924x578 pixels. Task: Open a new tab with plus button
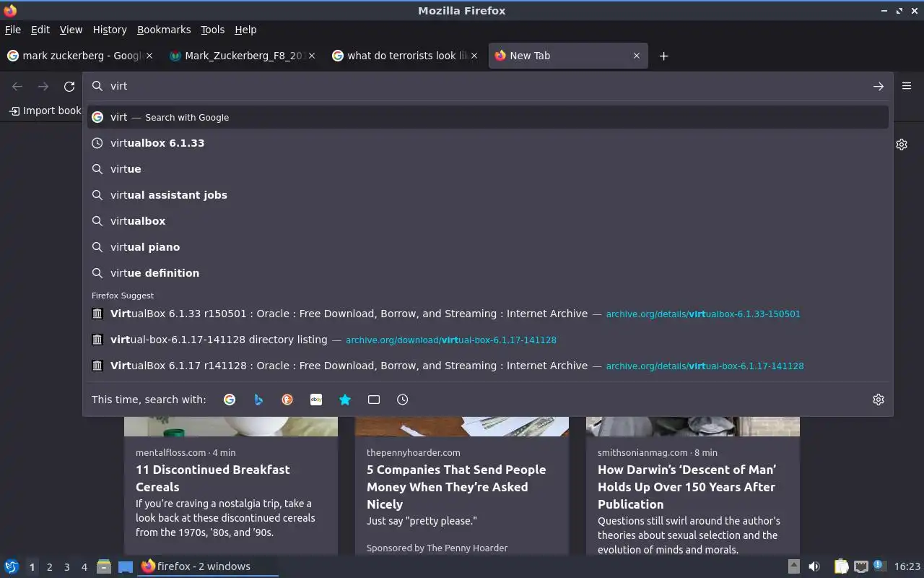(x=663, y=56)
